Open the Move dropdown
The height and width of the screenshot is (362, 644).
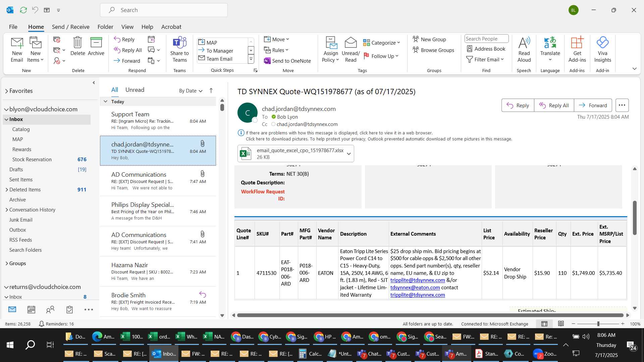tap(276, 39)
